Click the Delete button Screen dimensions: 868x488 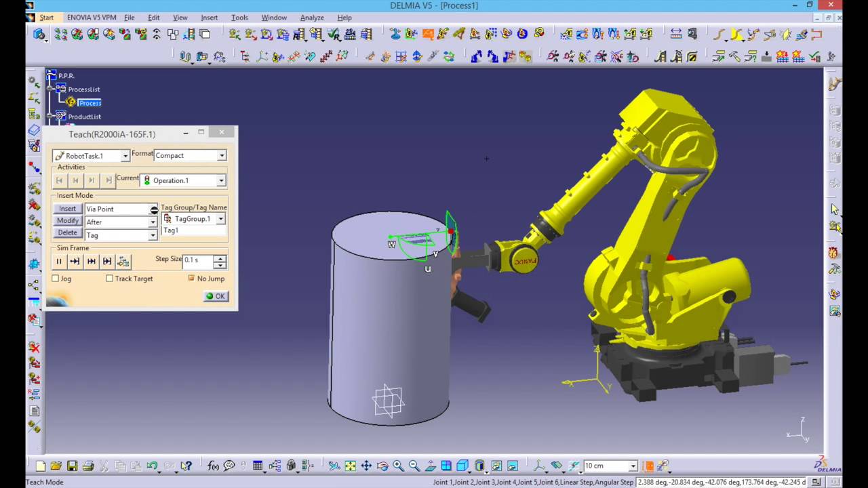[67, 232]
